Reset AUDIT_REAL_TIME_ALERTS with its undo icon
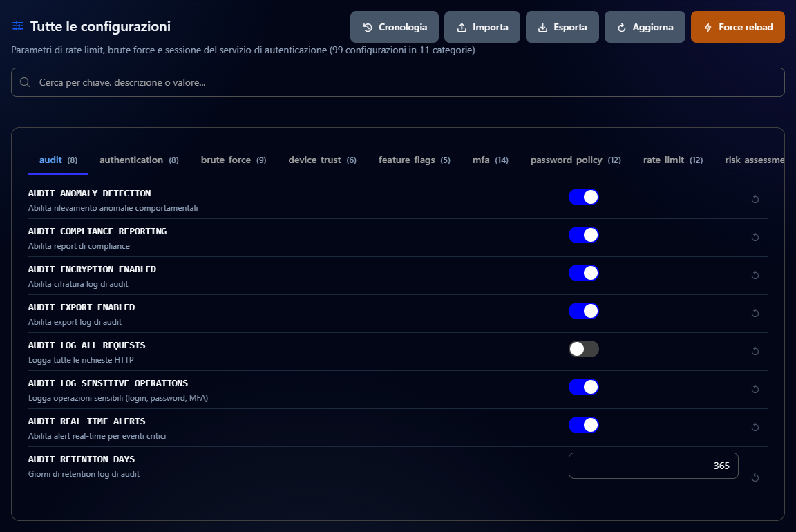Viewport: 796px width, 532px height. coord(755,428)
